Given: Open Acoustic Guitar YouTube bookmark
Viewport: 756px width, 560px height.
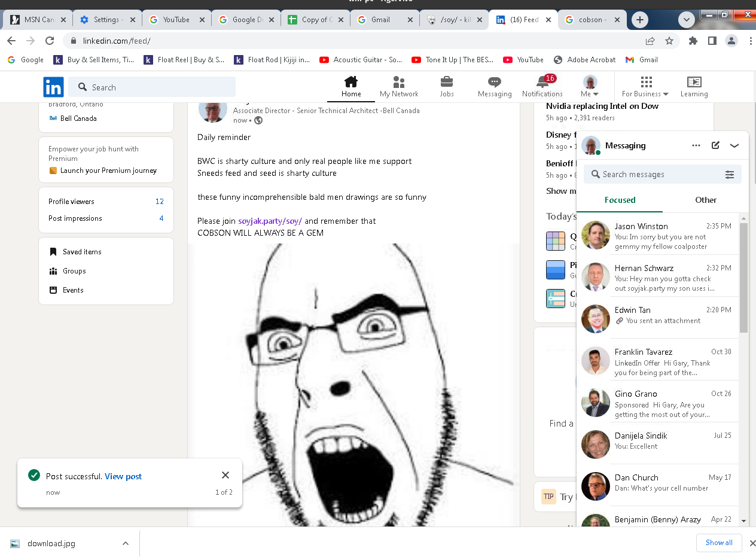Looking at the screenshot, I should point(361,60).
